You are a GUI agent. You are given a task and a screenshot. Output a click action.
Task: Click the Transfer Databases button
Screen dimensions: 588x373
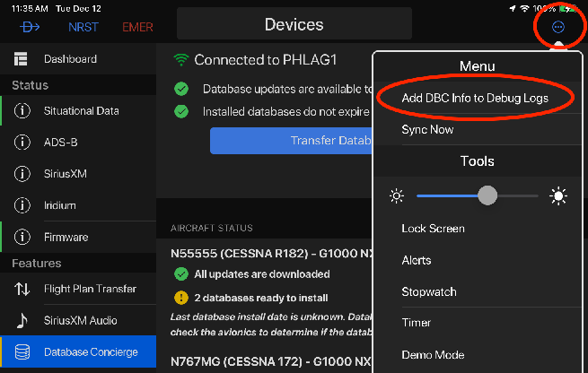292,141
